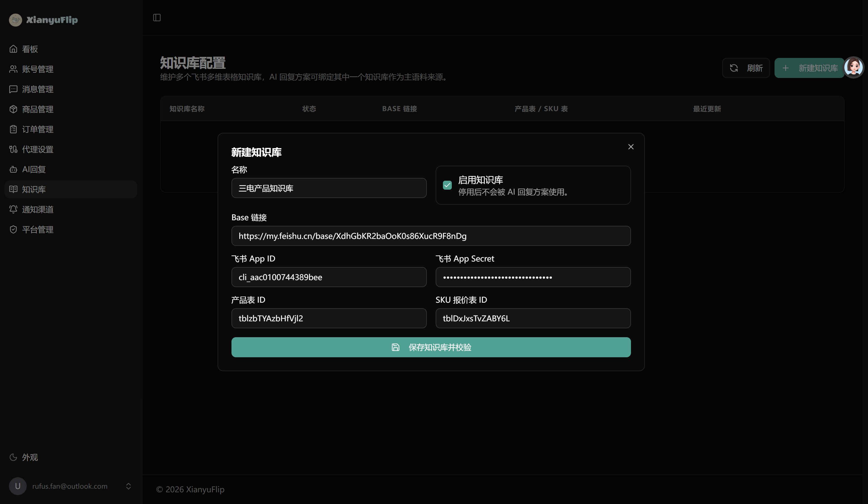
Task: Go to 账号管理 in sidebar
Action: (71, 69)
